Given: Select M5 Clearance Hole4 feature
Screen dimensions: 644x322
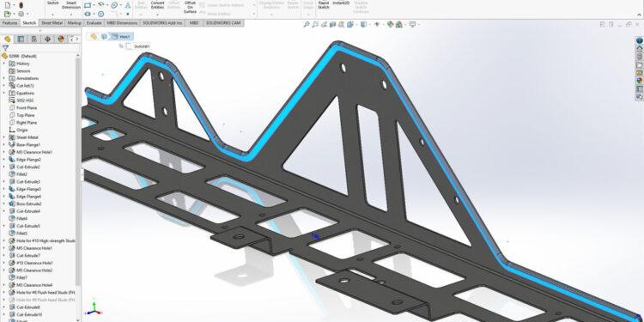Looking at the screenshot, I should 34,285.
